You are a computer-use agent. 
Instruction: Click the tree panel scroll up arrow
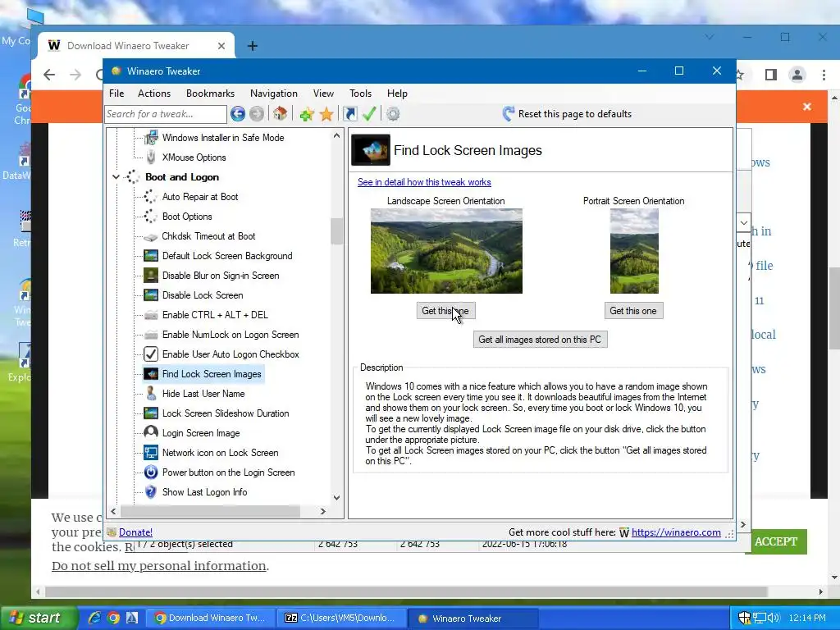pyautogui.click(x=336, y=135)
